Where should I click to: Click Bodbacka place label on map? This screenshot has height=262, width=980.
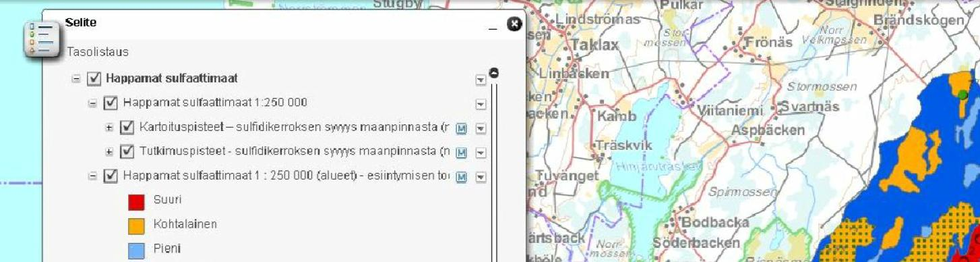(716, 222)
